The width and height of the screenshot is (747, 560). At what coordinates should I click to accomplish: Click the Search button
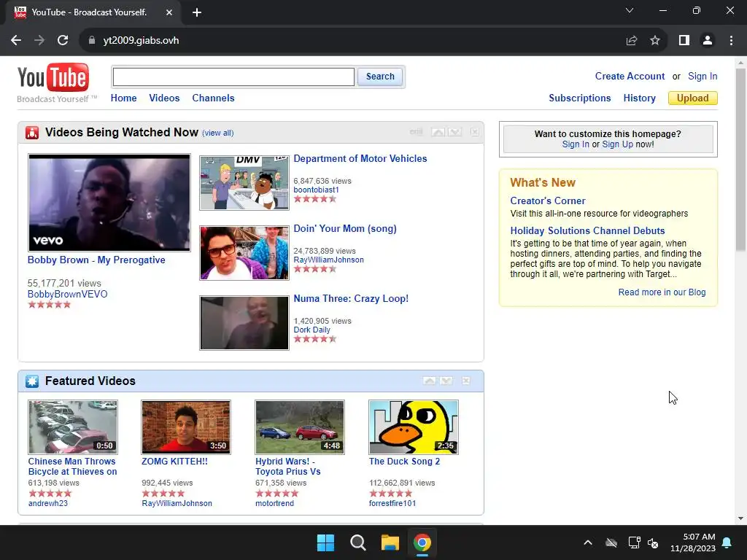(380, 77)
